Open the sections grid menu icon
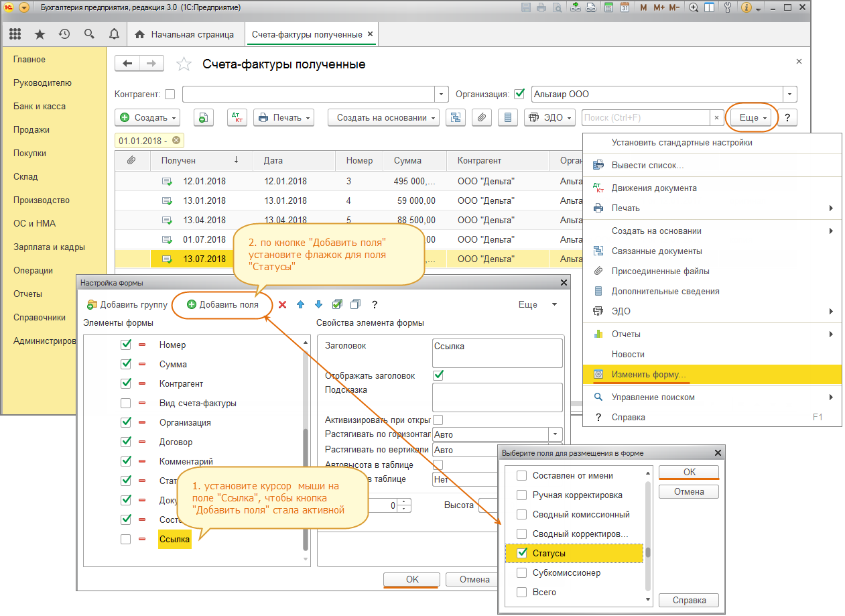 coord(15,34)
